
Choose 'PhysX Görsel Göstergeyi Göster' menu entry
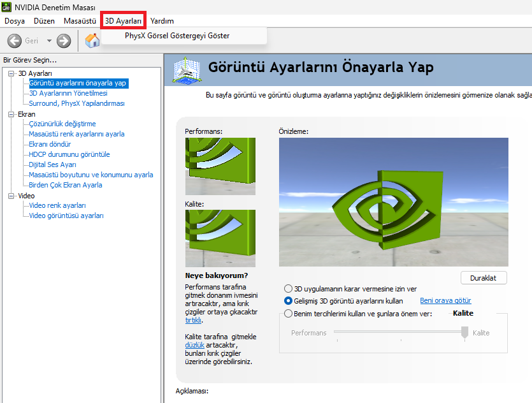coord(183,36)
